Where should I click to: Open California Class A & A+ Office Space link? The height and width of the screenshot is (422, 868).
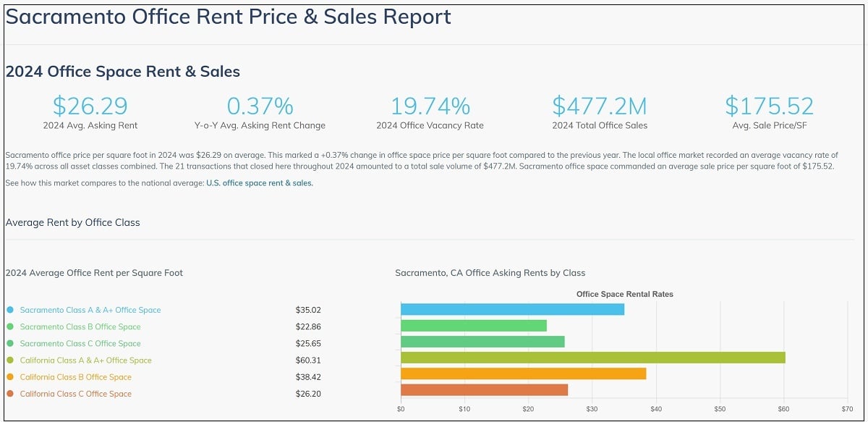[85, 360]
